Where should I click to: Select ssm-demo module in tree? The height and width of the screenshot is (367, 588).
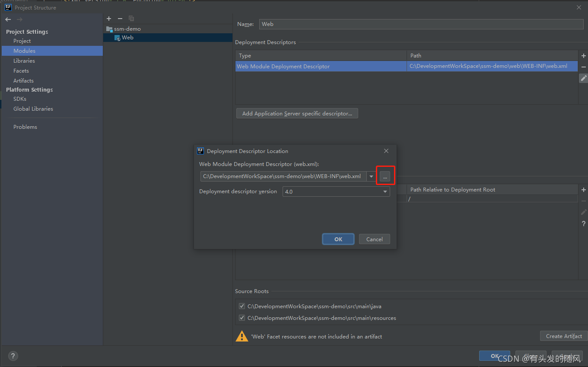127,29
